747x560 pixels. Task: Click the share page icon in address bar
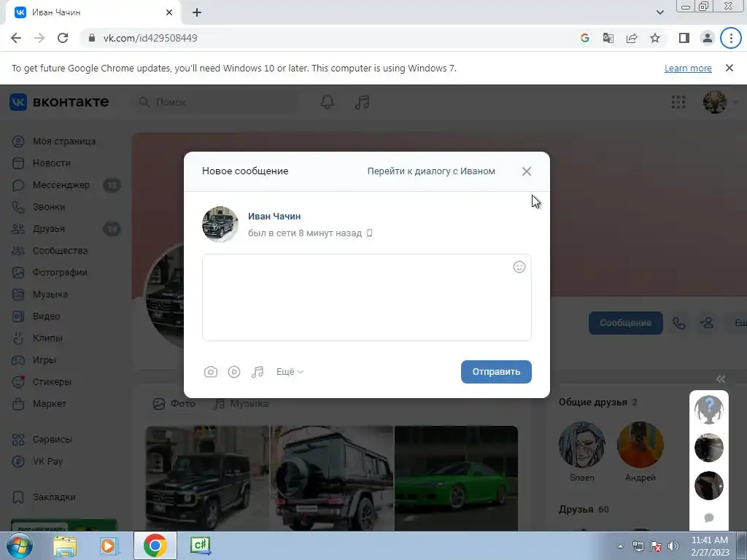(x=632, y=38)
